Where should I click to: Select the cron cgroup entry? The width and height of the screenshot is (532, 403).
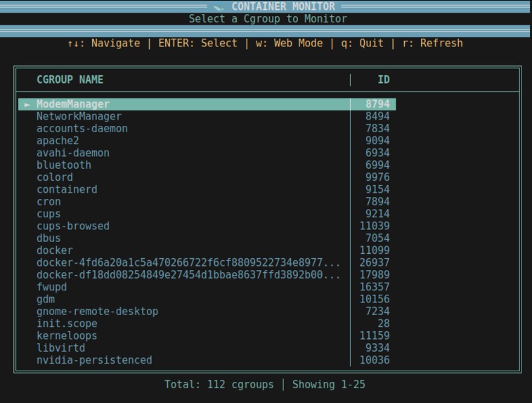pos(48,202)
